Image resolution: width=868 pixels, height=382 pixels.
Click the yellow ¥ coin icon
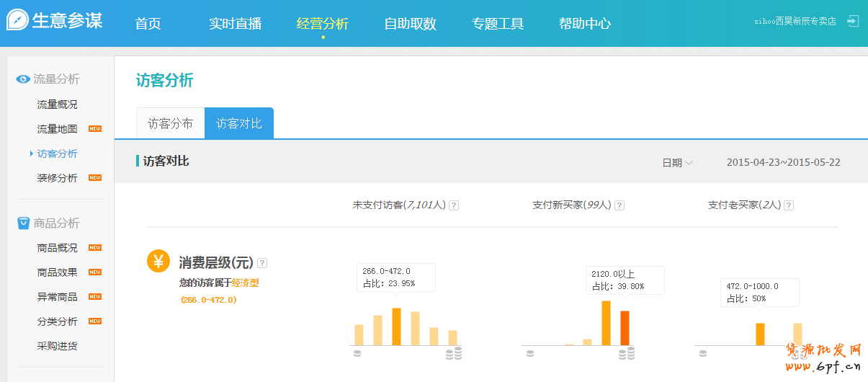(x=158, y=261)
